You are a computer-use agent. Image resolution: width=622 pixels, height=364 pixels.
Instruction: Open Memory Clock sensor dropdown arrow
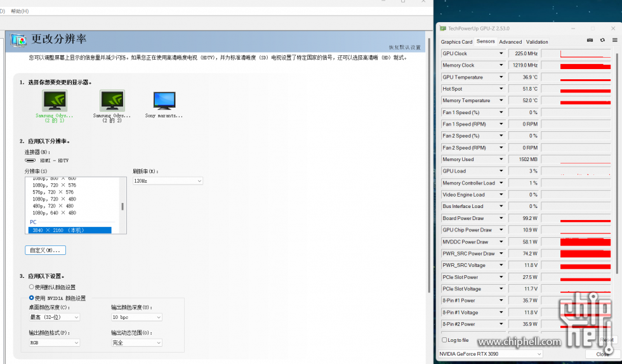pyautogui.click(x=501, y=65)
